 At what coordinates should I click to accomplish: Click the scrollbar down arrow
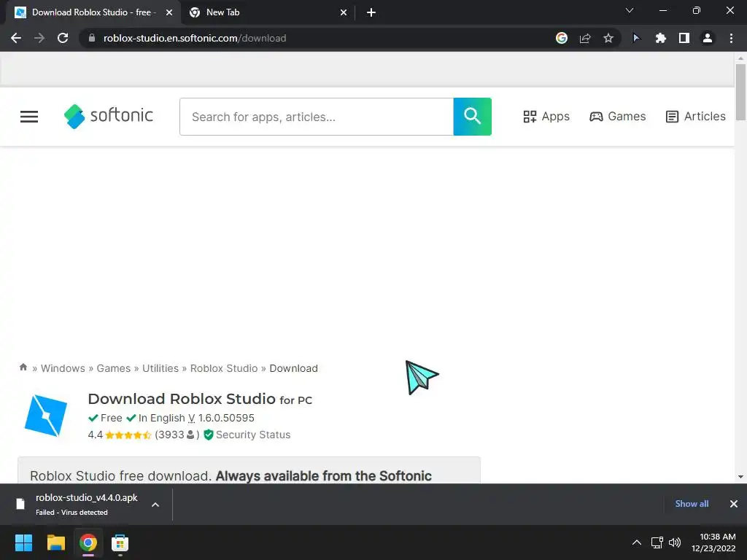point(740,477)
